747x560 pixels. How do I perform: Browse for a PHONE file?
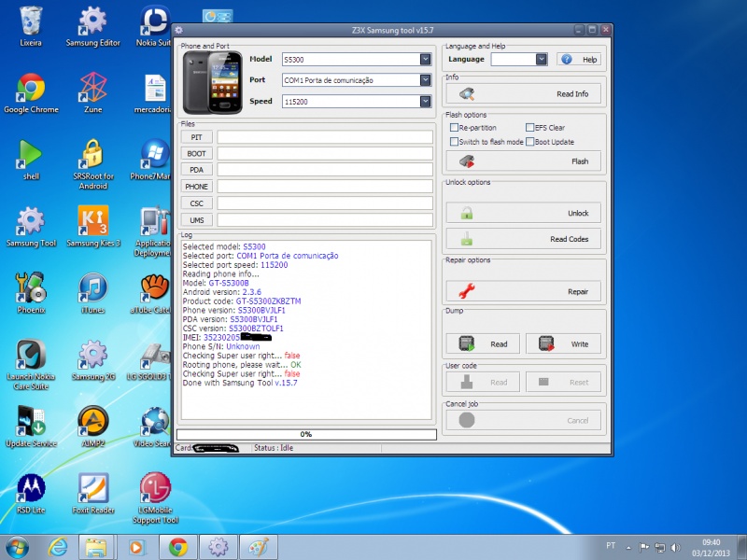[197, 187]
